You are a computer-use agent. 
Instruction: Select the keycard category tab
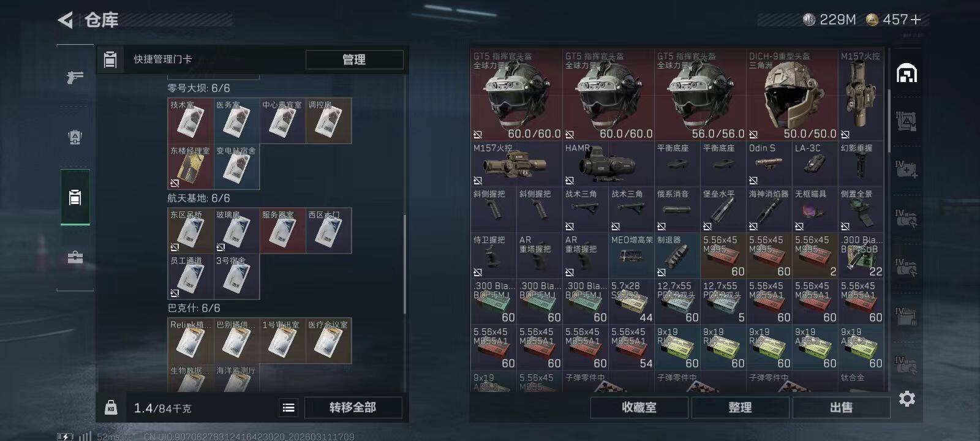[x=75, y=197]
